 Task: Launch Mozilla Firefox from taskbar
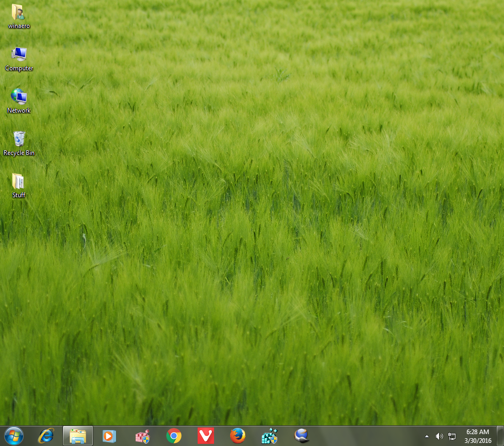click(238, 436)
